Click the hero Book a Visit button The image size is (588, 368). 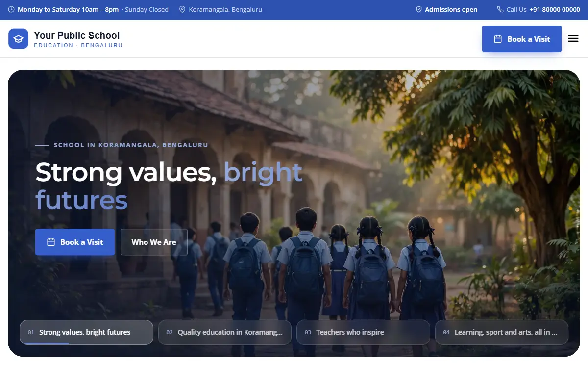tap(75, 242)
